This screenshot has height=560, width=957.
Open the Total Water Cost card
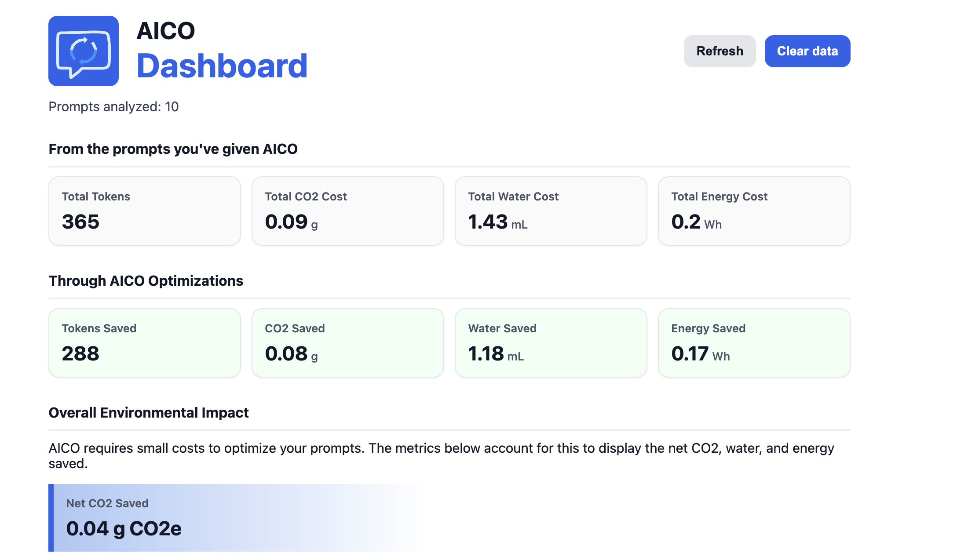551,211
